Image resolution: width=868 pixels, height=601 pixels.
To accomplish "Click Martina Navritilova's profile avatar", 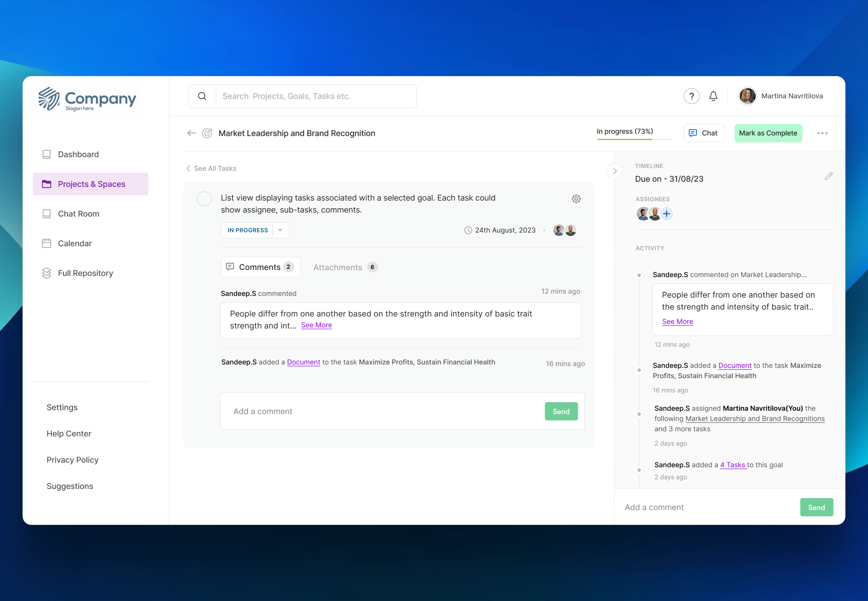I will [x=747, y=96].
